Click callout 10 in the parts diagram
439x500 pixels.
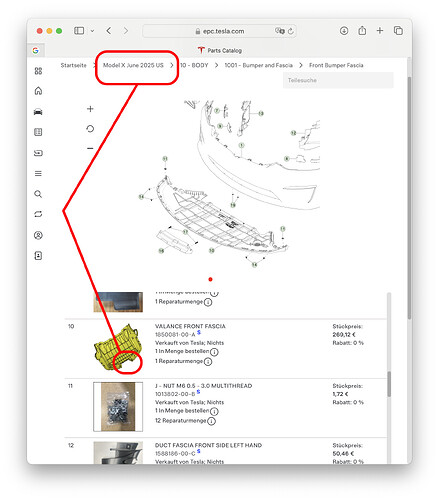(x=211, y=250)
